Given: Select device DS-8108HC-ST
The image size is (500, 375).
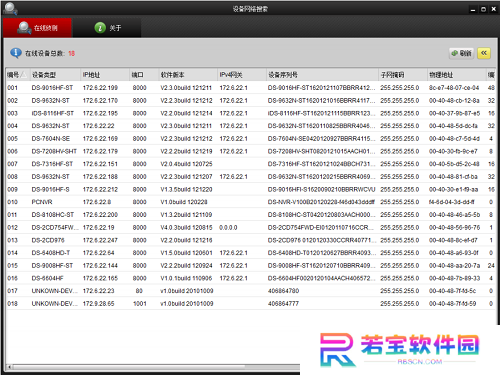Looking at the screenshot, I should click(x=53, y=215).
